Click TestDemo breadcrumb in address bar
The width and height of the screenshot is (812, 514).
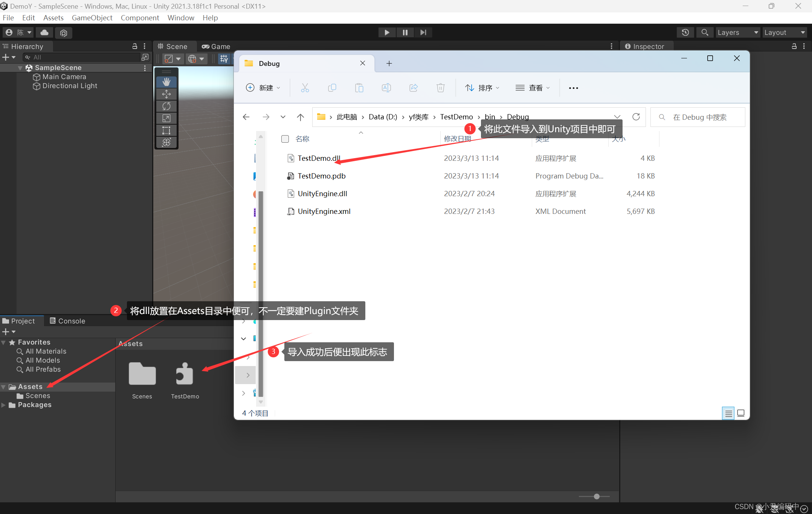pyautogui.click(x=456, y=117)
